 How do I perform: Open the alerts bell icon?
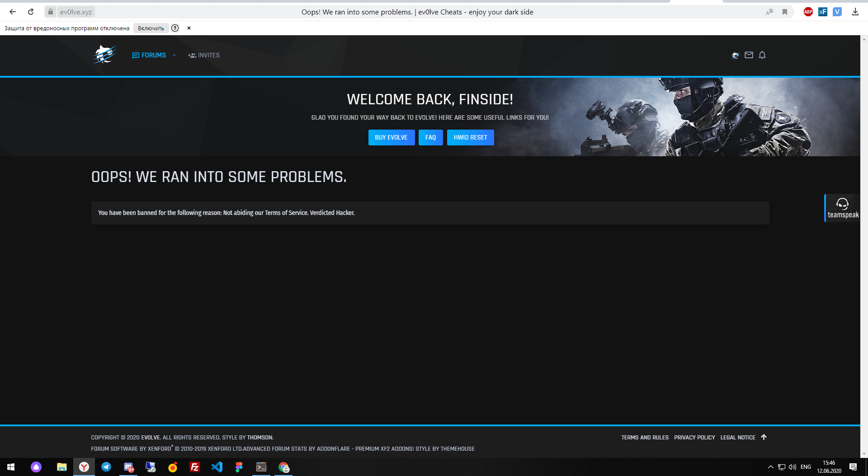tap(762, 55)
